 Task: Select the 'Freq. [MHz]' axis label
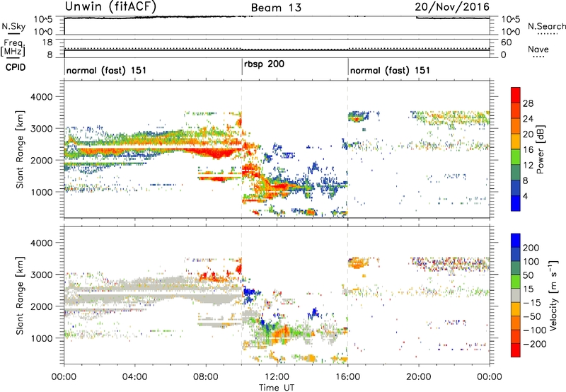click(13, 47)
